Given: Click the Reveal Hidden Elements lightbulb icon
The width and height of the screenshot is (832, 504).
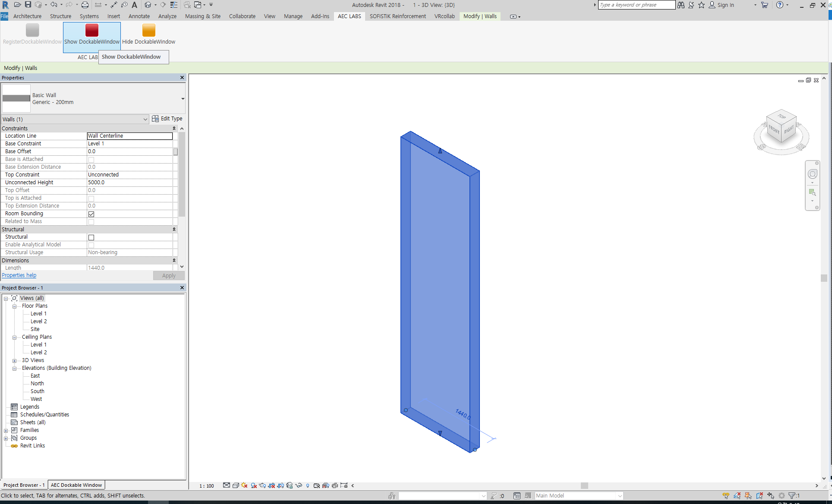Looking at the screenshot, I should 308,485.
